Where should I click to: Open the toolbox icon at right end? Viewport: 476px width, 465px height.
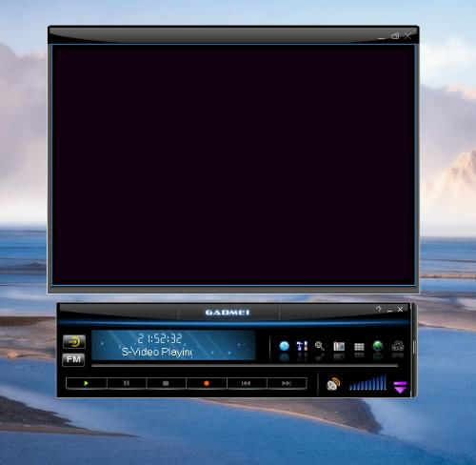point(398,346)
